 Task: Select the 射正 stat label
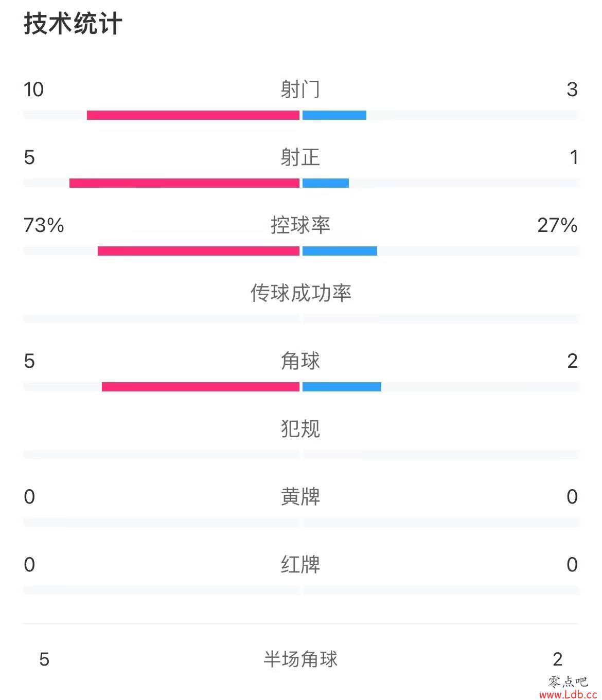coord(300,157)
